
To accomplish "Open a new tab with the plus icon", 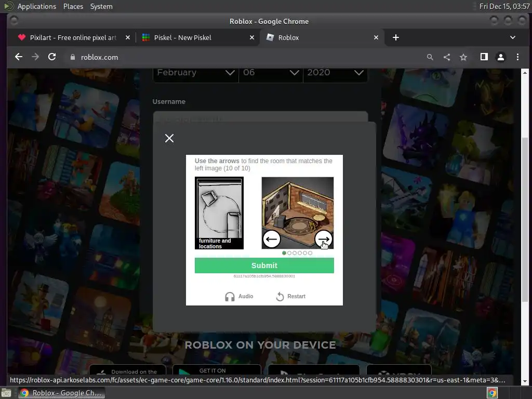I will click(x=395, y=37).
